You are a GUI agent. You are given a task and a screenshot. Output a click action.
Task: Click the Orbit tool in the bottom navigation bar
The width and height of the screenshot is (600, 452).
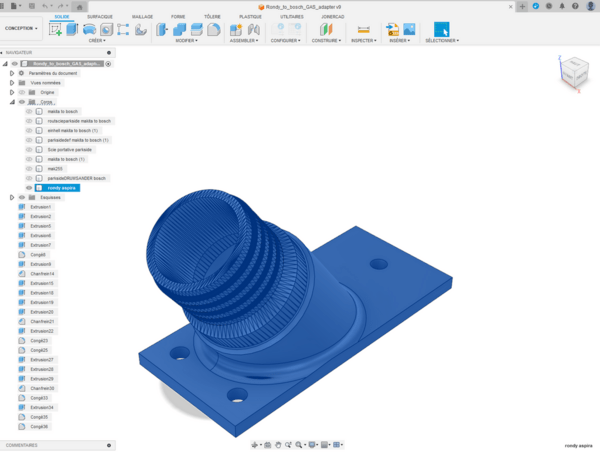pos(256,444)
